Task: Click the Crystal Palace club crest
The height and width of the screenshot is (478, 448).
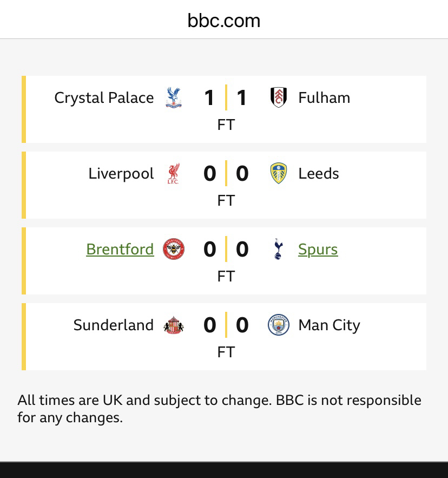Action: 174,97
